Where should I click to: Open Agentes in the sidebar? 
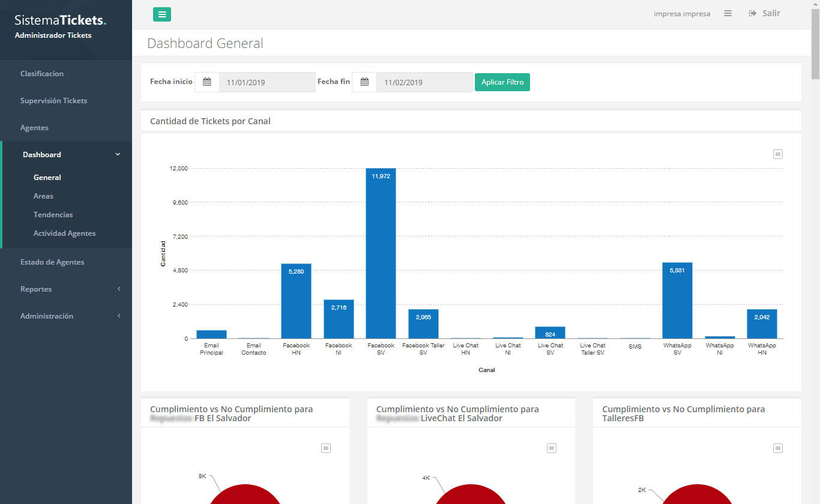(34, 127)
